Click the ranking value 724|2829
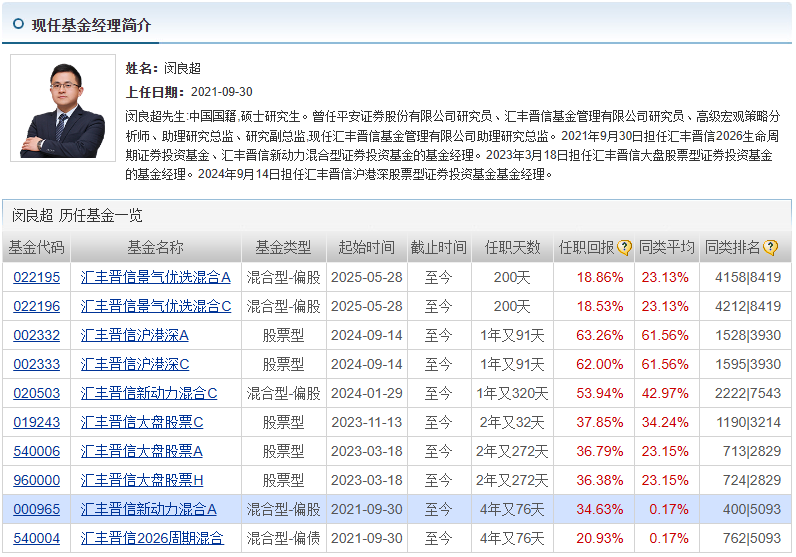796x557 pixels. (x=752, y=480)
